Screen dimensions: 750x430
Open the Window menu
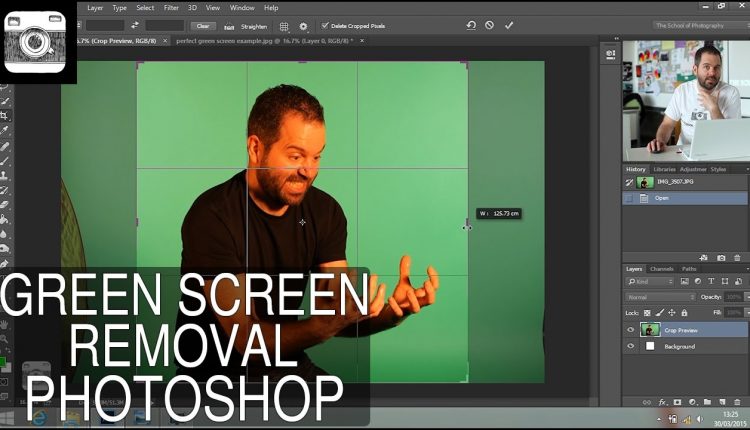[242, 8]
